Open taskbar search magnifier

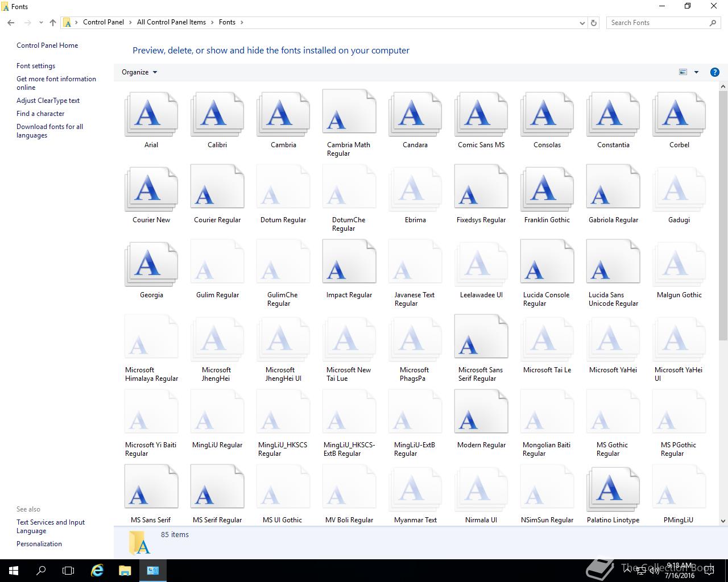tap(41, 571)
